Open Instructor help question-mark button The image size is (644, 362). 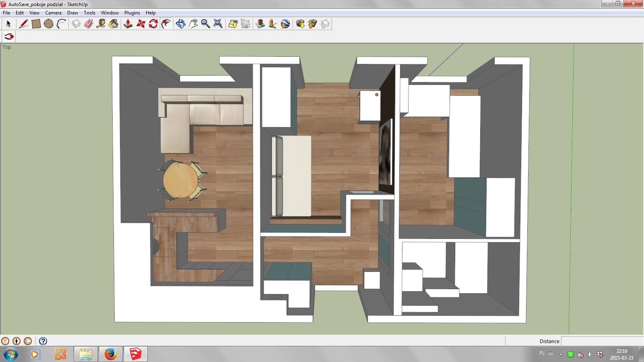point(43,341)
